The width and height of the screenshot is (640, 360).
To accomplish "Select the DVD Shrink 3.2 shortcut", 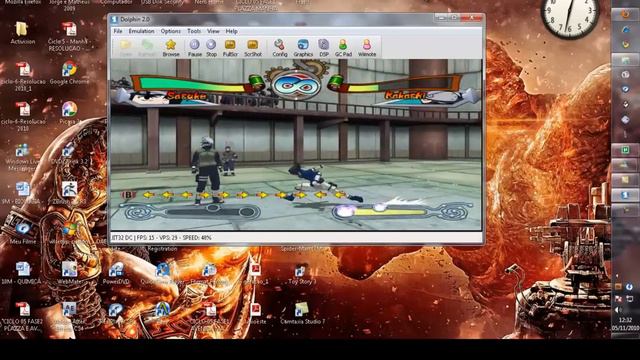I will tap(69, 153).
